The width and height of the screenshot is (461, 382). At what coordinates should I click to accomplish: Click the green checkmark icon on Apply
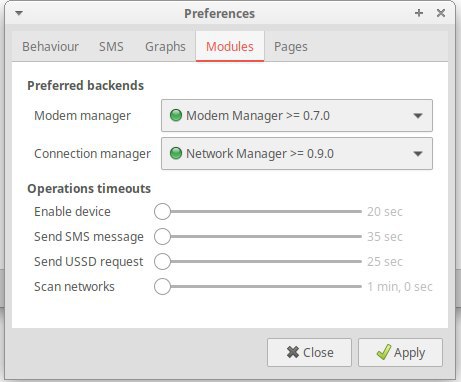click(x=383, y=352)
